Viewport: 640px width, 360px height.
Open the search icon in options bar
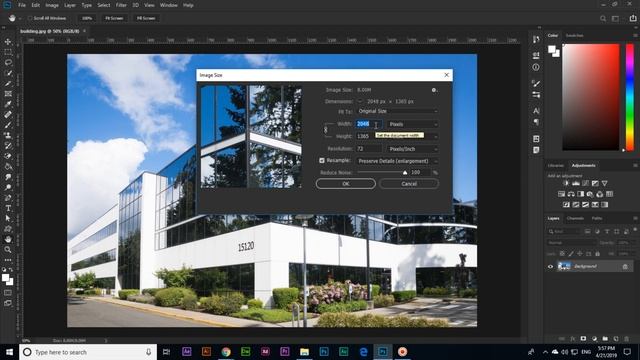tap(603, 18)
